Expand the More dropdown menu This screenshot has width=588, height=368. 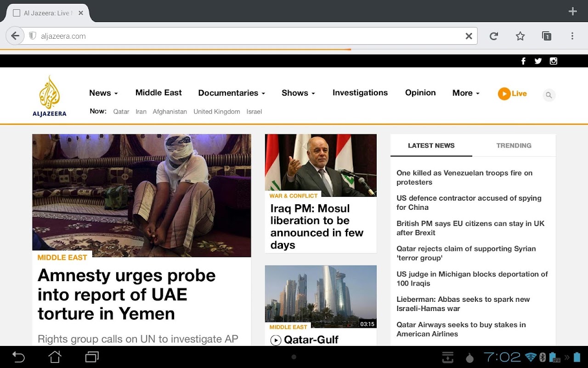tap(466, 93)
